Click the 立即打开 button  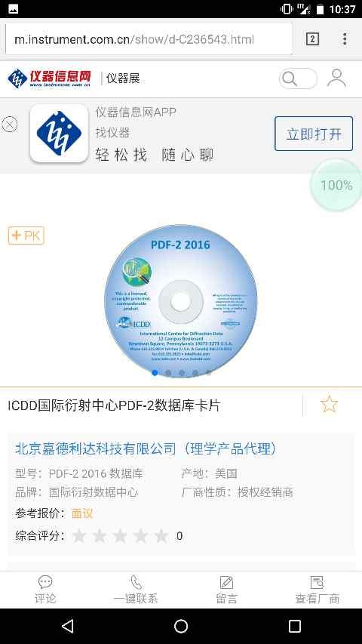pyautogui.click(x=314, y=134)
